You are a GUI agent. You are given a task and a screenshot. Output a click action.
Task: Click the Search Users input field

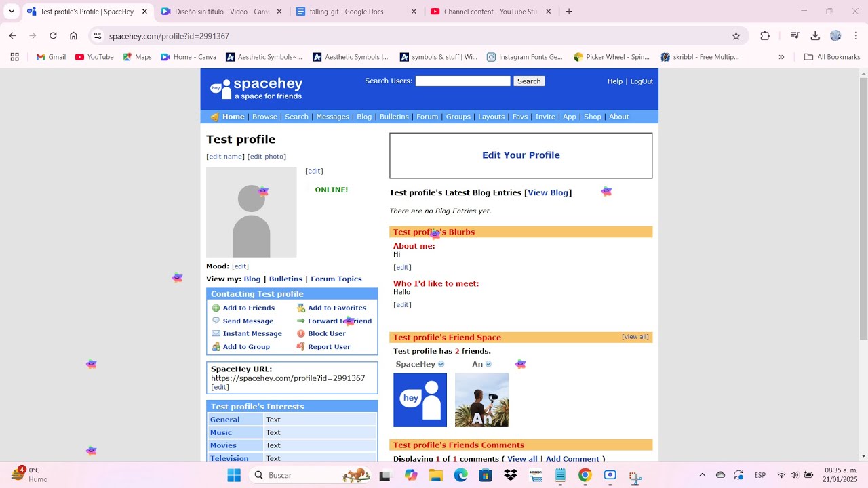click(462, 81)
